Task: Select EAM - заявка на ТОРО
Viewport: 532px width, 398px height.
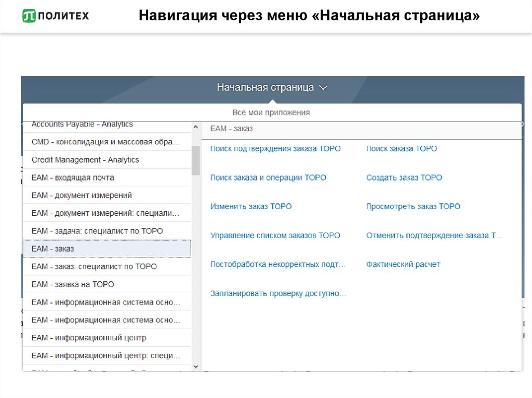Action: [x=73, y=284]
